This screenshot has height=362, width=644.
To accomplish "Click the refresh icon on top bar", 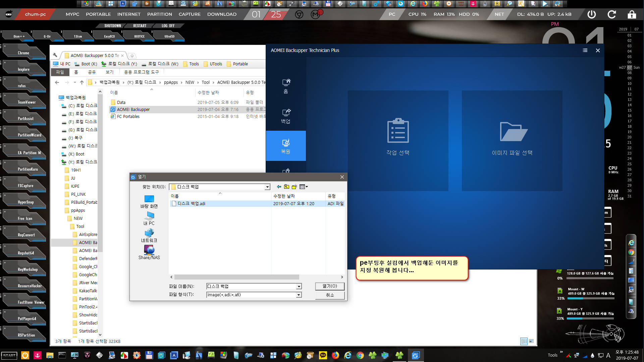I will 612,14.
